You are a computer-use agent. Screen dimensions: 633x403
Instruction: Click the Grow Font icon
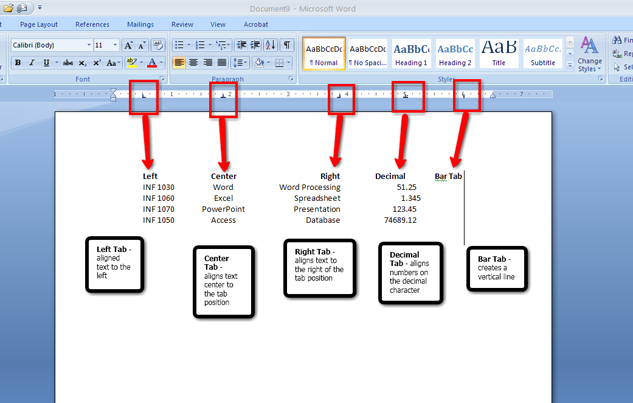pyautogui.click(x=128, y=45)
